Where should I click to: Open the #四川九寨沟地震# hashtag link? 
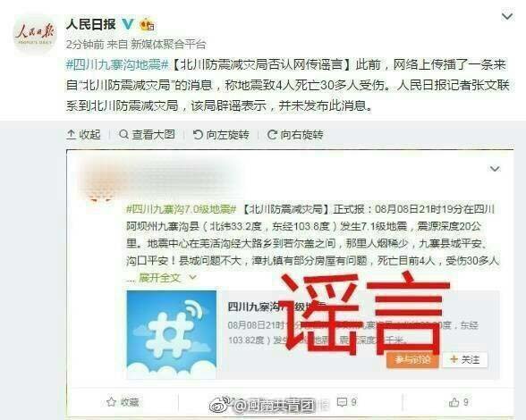pos(117,64)
